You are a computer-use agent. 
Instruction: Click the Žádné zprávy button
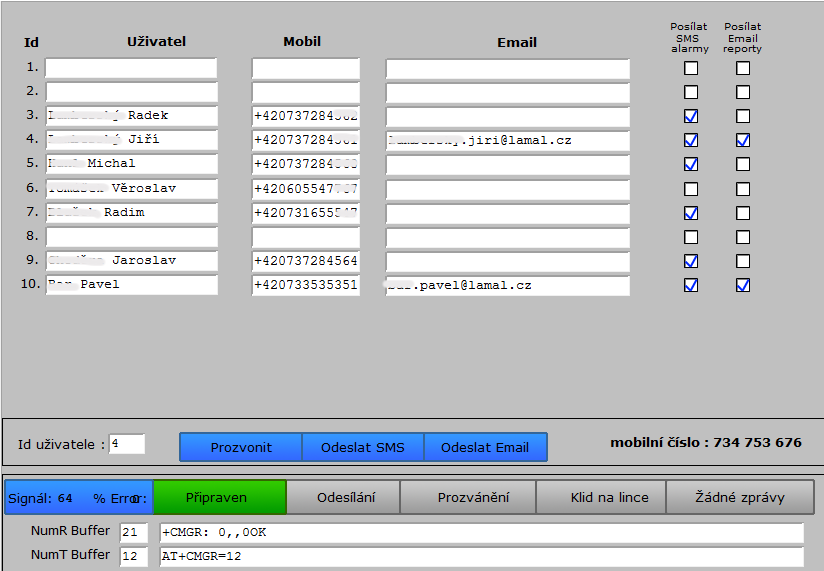(740, 497)
